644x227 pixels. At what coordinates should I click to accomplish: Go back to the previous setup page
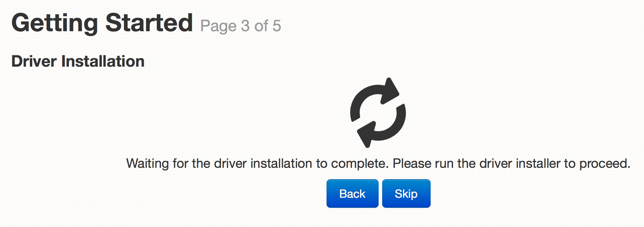click(x=353, y=194)
